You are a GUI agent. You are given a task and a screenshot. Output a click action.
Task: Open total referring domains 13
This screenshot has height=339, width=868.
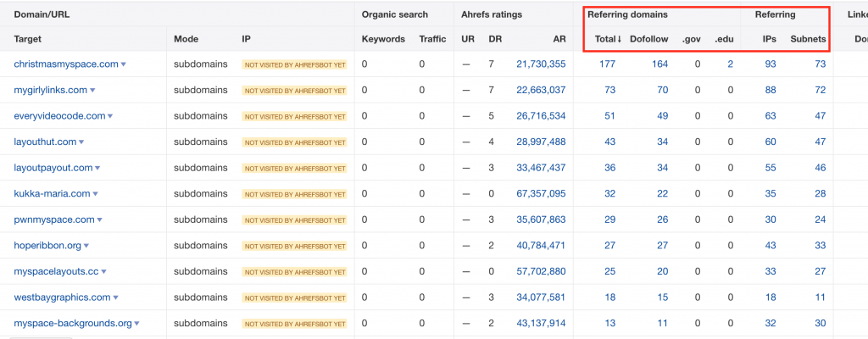(x=610, y=323)
